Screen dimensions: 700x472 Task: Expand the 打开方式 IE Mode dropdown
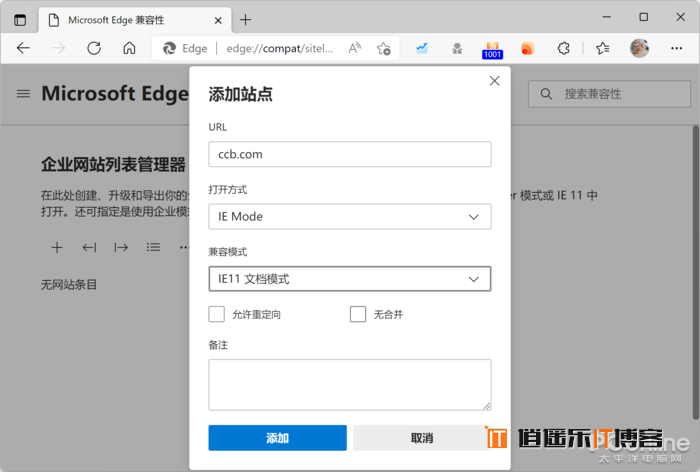click(x=349, y=217)
